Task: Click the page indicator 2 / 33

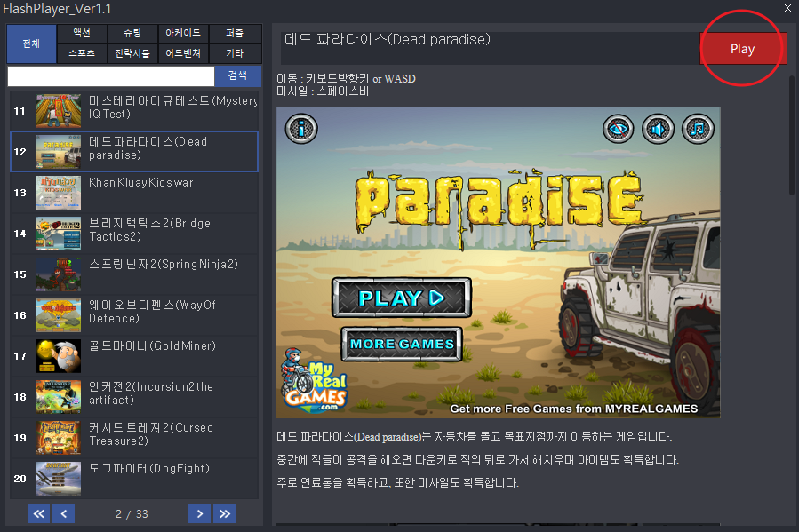Action: (132, 514)
